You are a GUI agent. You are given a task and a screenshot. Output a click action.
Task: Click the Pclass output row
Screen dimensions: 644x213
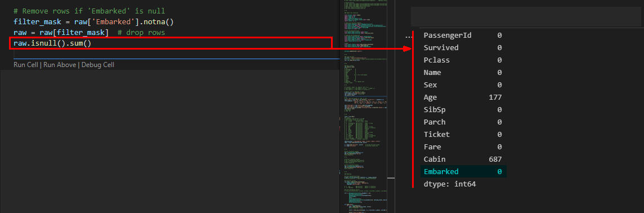click(x=463, y=60)
